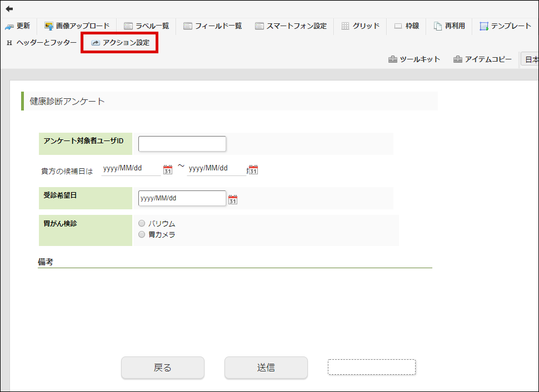The image size is (539, 392).
Task: Click ヘッダーとフッター settings
Action: click(x=42, y=42)
